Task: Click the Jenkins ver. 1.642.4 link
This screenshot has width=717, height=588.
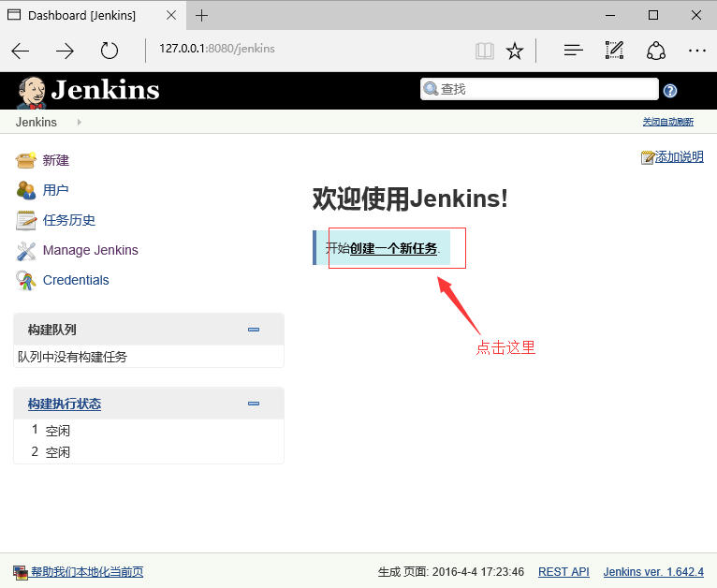Action: pyautogui.click(x=653, y=571)
